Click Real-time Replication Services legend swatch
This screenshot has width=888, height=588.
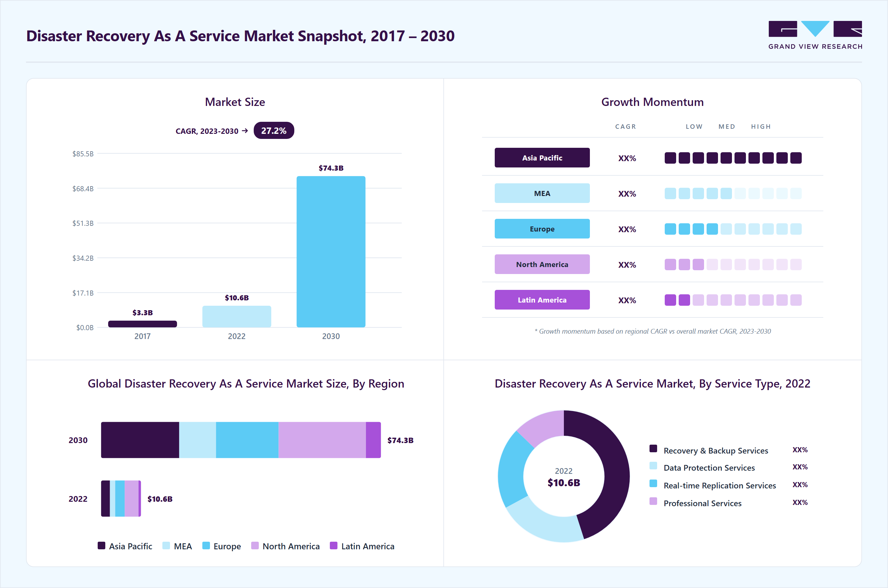pyautogui.click(x=653, y=483)
